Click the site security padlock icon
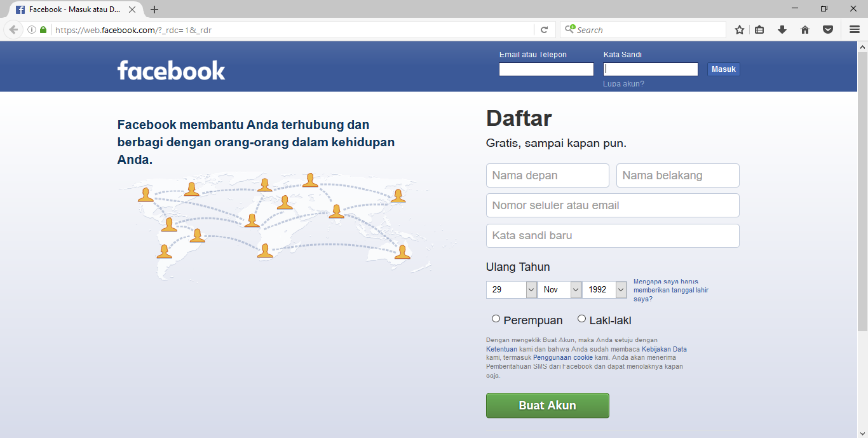Viewport: 868px width, 438px height. coord(42,29)
